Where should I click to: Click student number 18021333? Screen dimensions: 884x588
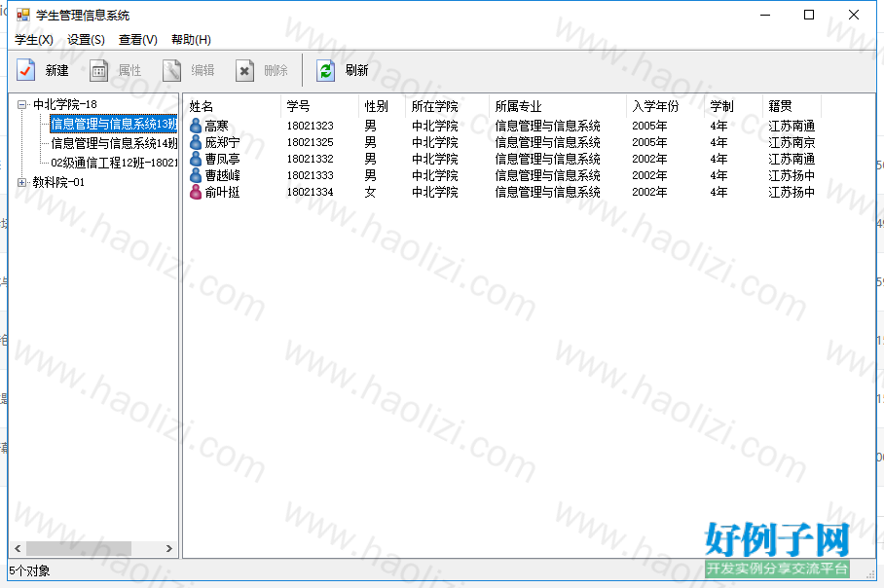click(310, 175)
